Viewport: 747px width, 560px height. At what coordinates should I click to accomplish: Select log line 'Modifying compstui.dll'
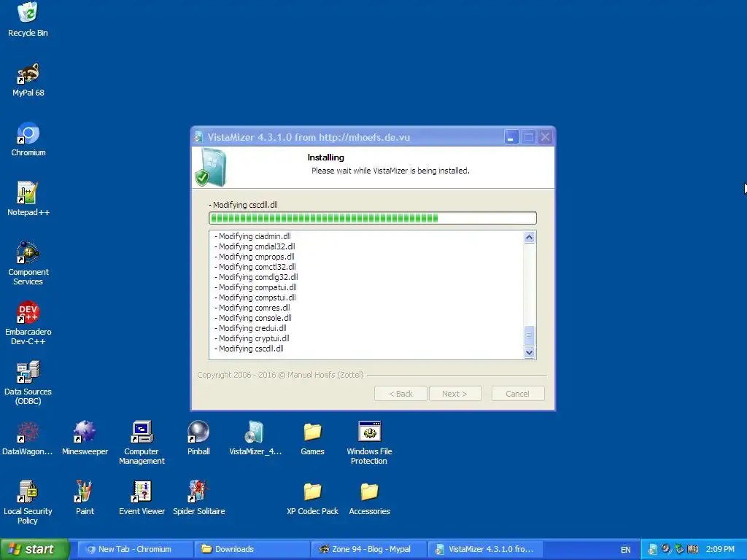255,297
